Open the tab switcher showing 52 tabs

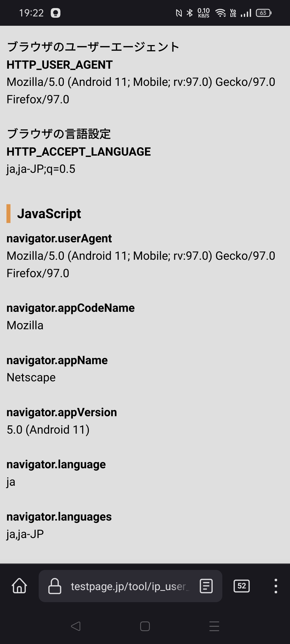(x=242, y=586)
